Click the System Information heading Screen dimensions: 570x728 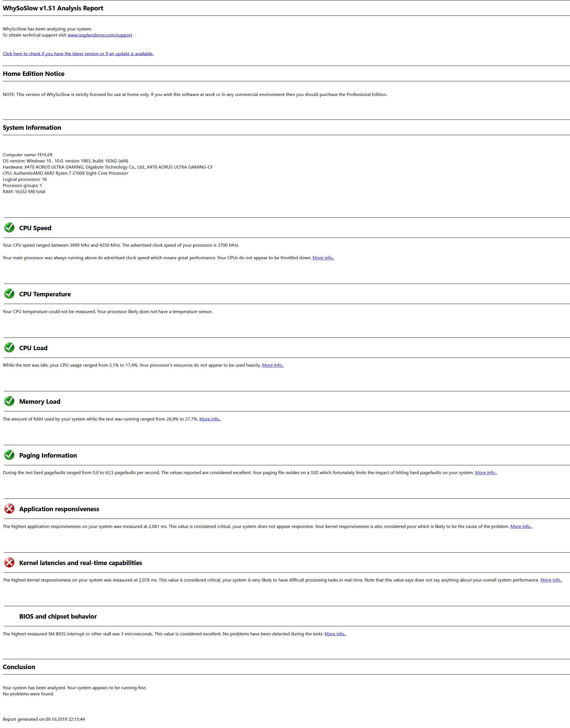pos(32,128)
